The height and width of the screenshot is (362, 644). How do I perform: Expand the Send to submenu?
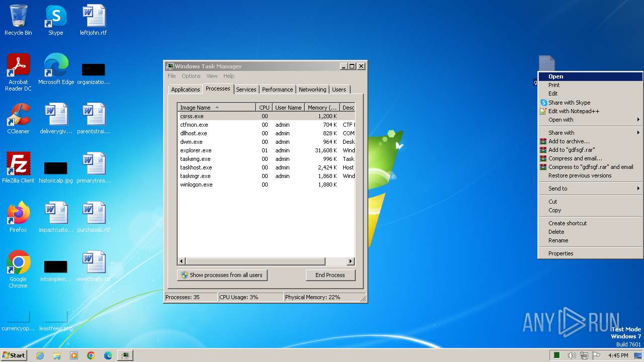pyautogui.click(x=590, y=189)
